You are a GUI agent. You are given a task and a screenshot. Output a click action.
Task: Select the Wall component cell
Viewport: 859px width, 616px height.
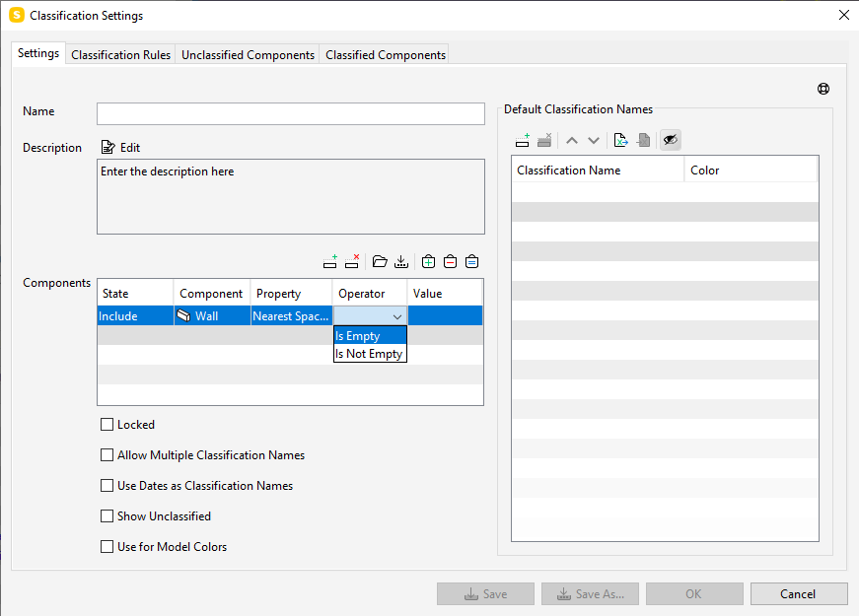pyautogui.click(x=213, y=316)
